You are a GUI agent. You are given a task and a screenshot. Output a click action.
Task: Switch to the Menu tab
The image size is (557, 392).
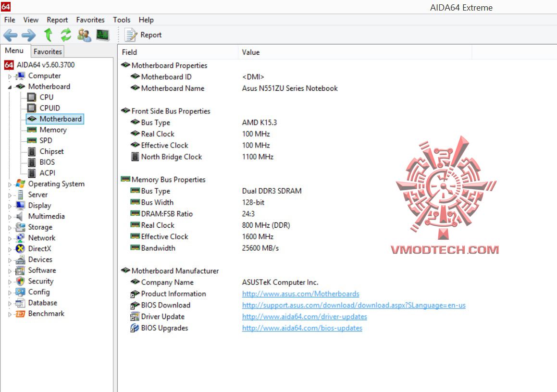14,51
